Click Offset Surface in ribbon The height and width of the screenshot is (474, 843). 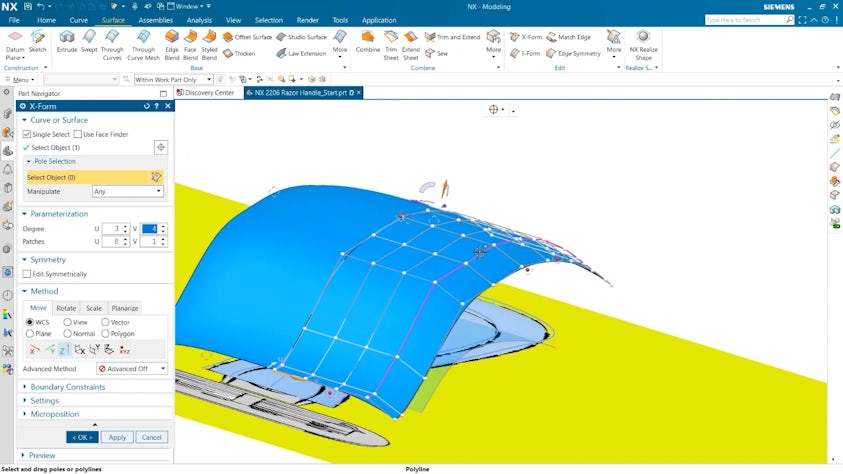point(247,37)
